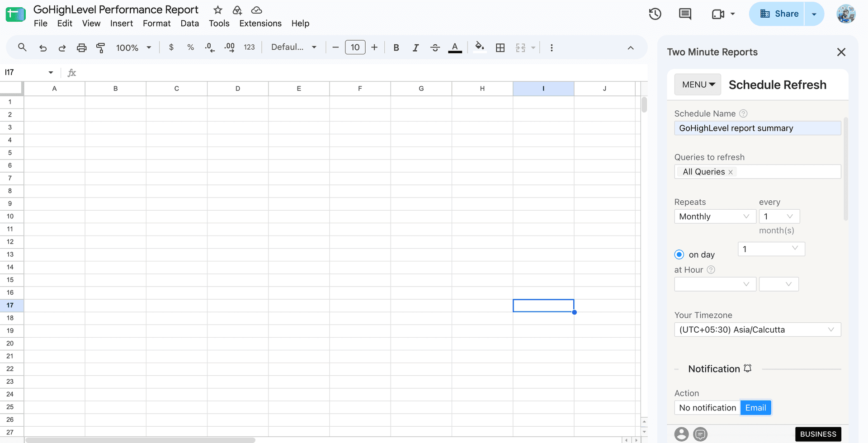Open the Asia/Calcutta timezone dropdown
The image size is (868, 443).
pyautogui.click(x=758, y=330)
